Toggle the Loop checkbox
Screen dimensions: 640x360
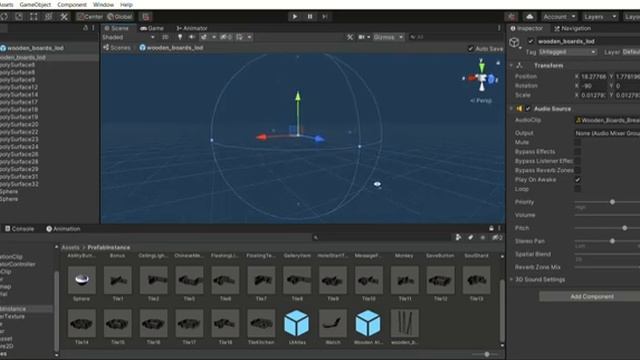(x=578, y=189)
